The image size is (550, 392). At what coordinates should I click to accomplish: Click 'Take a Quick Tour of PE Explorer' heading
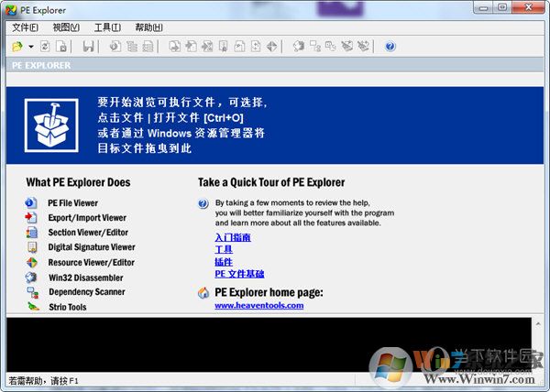coord(271,182)
